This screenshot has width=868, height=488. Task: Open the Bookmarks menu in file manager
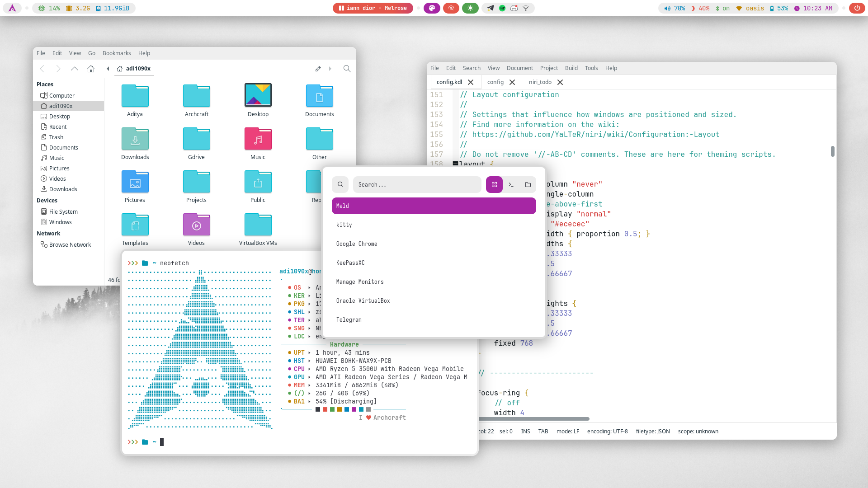click(x=117, y=53)
